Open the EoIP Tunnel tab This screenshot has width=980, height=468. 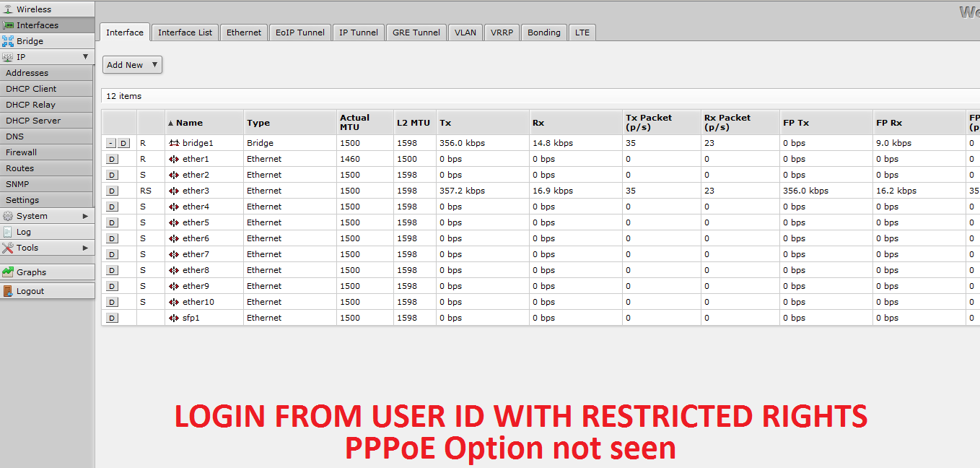point(300,32)
